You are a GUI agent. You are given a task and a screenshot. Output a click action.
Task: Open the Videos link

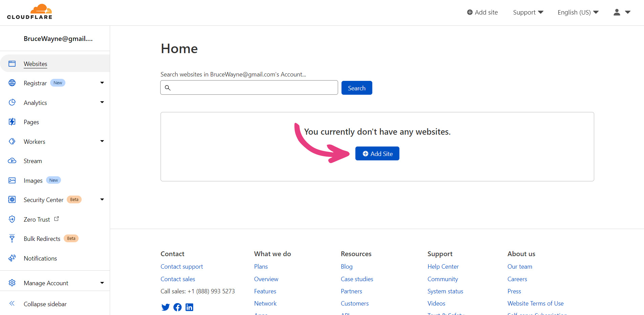436,303
